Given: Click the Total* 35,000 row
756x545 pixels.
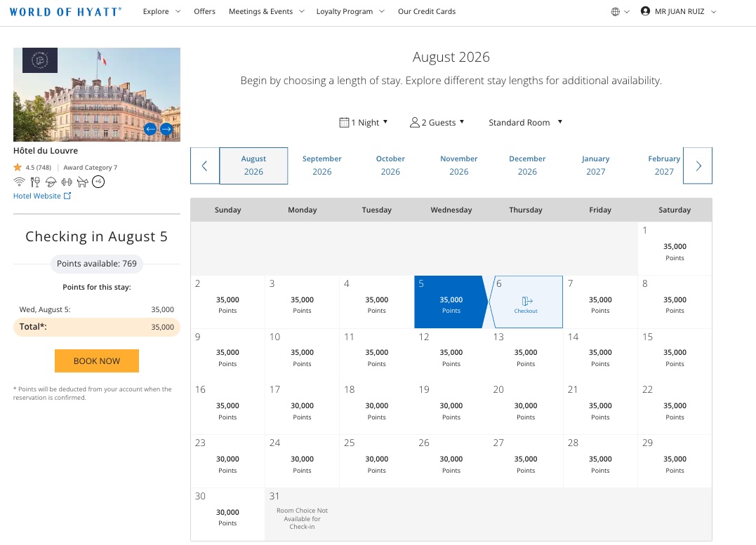Looking at the screenshot, I should (x=97, y=327).
